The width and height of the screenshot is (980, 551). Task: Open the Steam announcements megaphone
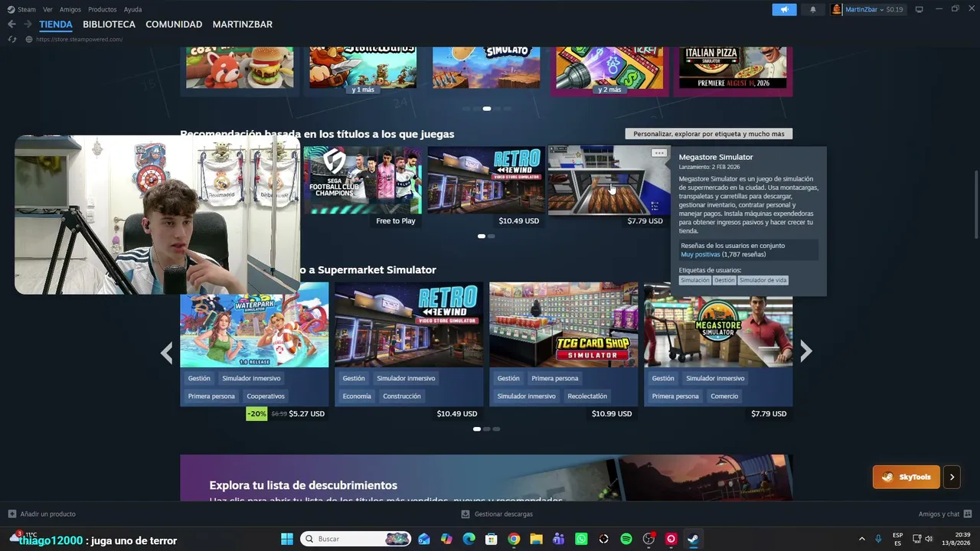click(784, 9)
